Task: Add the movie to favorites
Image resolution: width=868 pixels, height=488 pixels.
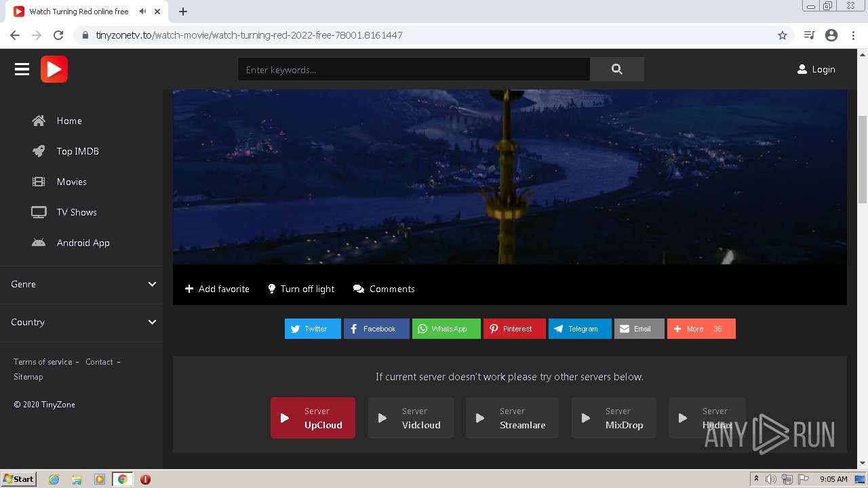Action: 217,289
